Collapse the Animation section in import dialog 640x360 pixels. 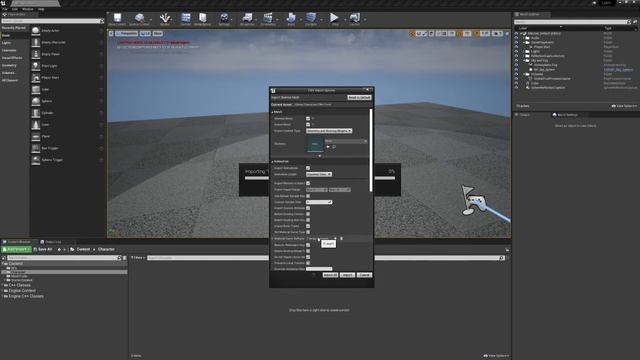click(273, 162)
